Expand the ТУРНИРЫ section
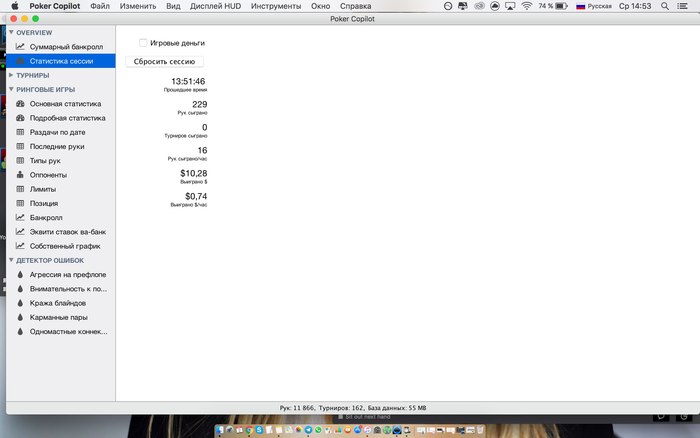The width and height of the screenshot is (700, 438). coord(11,75)
